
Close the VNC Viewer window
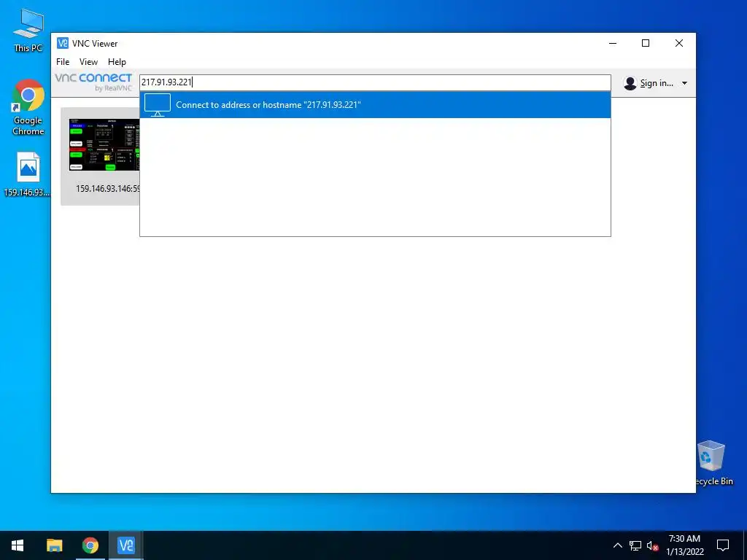(679, 43)
